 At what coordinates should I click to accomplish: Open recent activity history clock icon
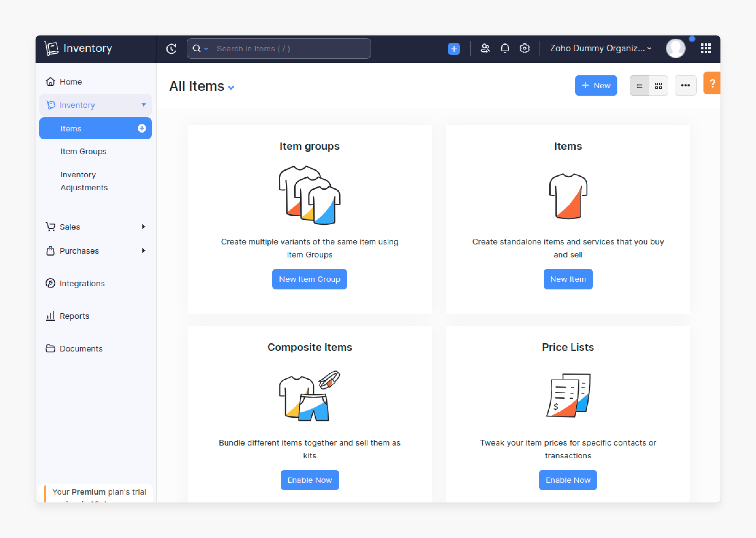[x=171, y=49]
